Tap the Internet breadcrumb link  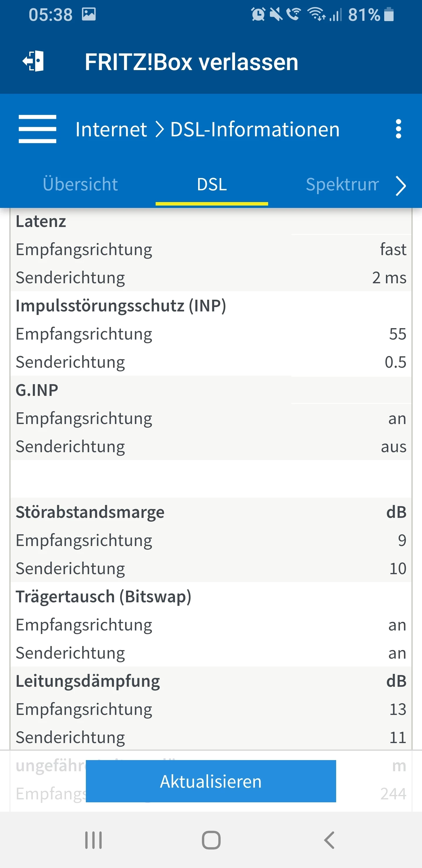click(x=111, y=129)
